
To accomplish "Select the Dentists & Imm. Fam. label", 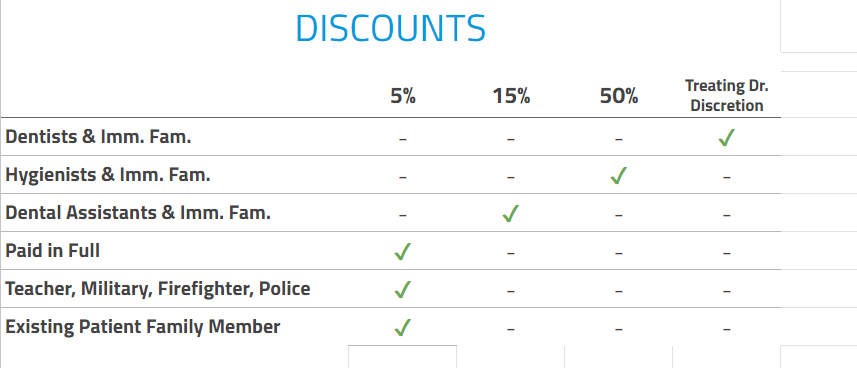I will coord(98,137).
